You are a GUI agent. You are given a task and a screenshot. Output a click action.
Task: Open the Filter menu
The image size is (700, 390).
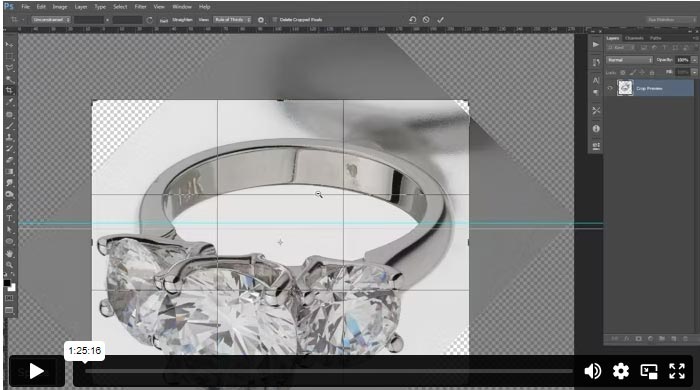pos(141,7)
